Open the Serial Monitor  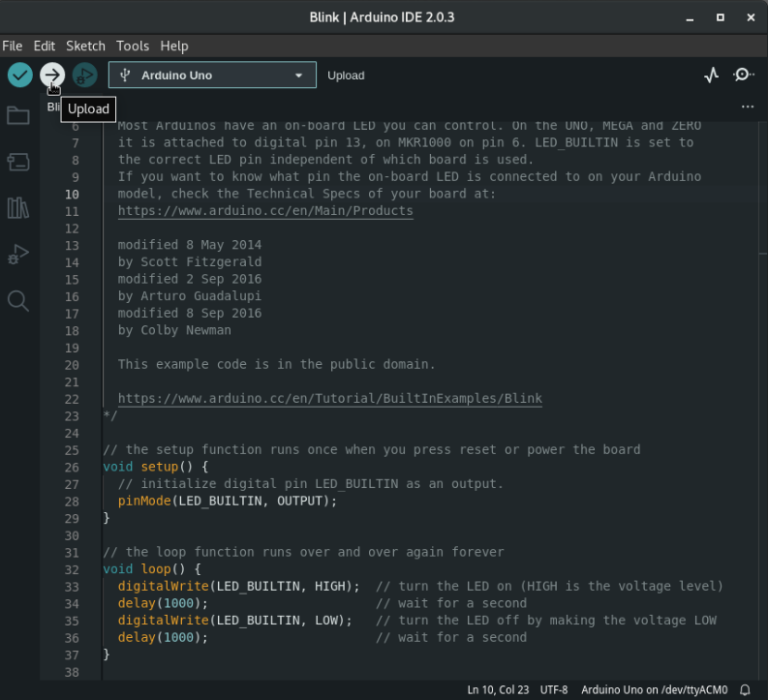point(743,75)
